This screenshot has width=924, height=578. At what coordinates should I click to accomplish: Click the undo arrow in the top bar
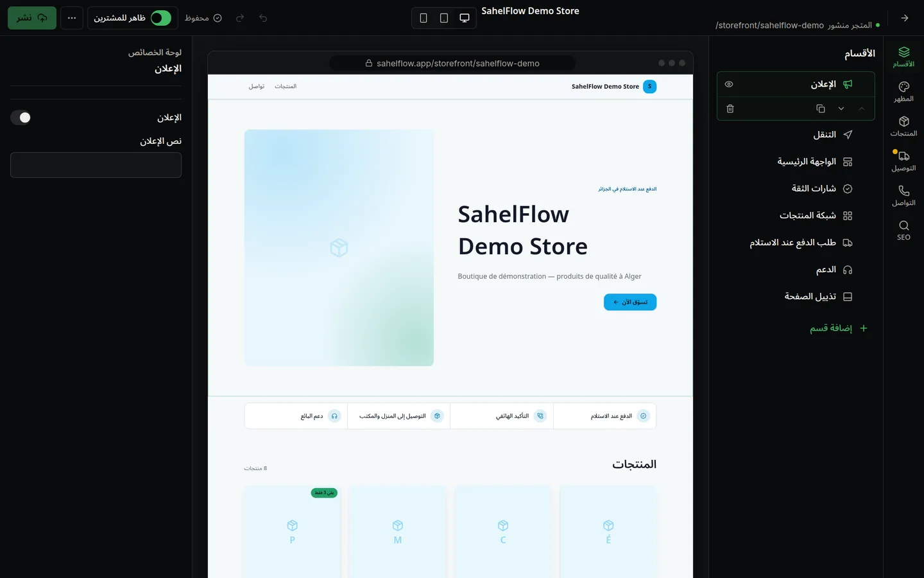(x=263, y=18)
